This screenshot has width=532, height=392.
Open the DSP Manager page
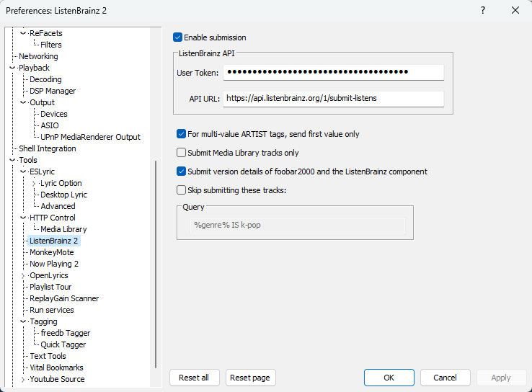53,91
